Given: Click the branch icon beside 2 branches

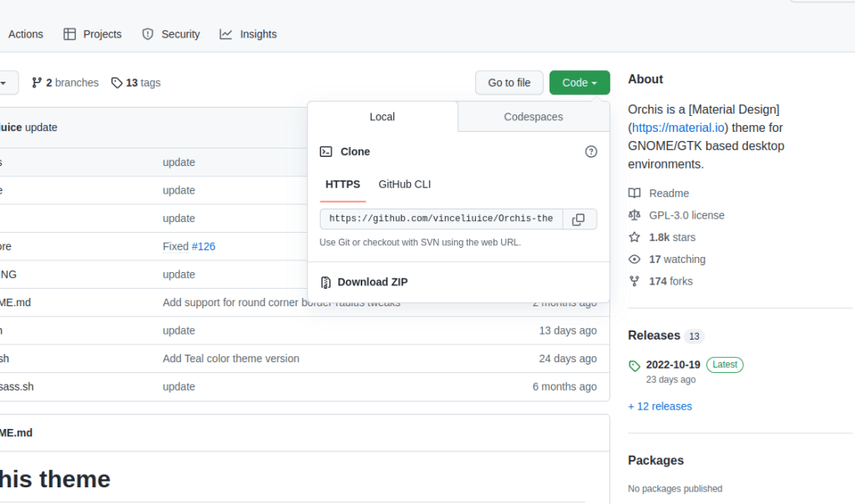Looking at the screenshot, I should pyautogui.click(x=37, y=83).
